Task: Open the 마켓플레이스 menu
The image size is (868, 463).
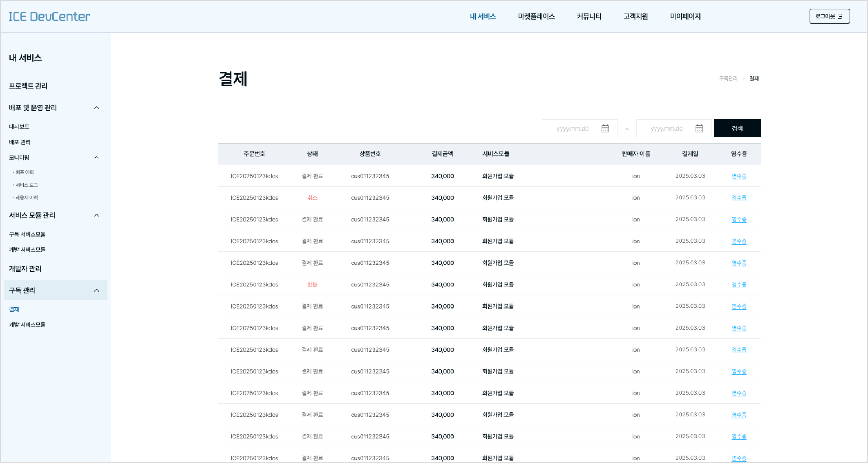Action: [x=536, y=16]
